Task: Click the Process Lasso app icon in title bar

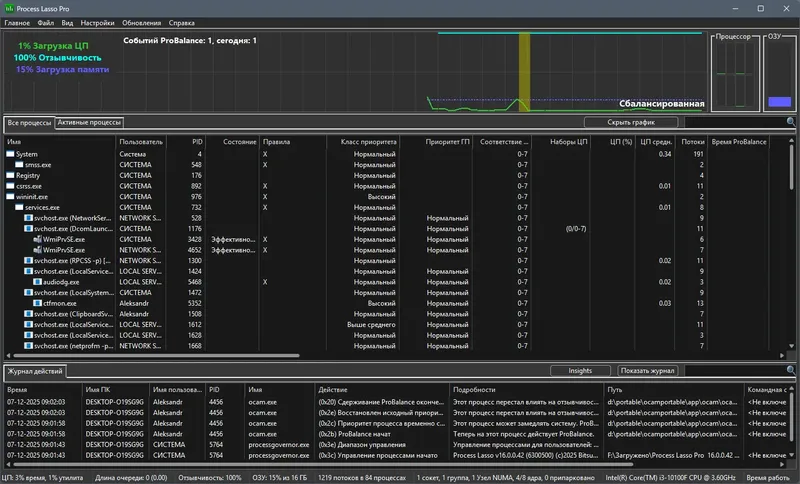Action: pos(9,7)
